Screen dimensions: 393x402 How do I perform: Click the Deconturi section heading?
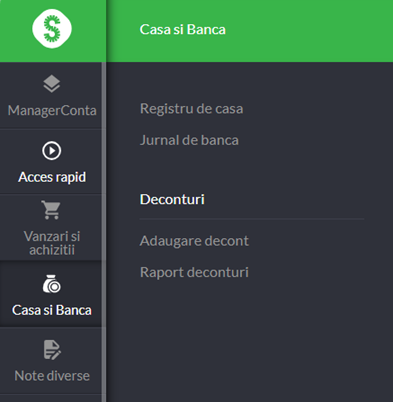[172, 199]
